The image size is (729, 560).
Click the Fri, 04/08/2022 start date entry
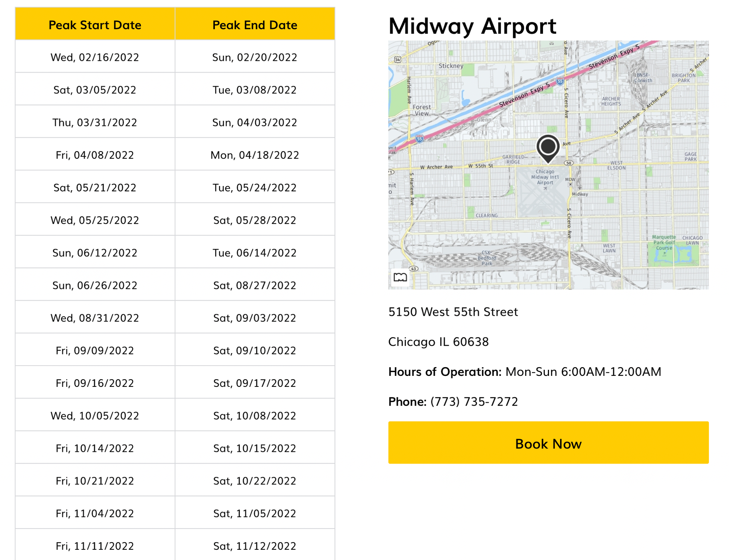point(95,155)
